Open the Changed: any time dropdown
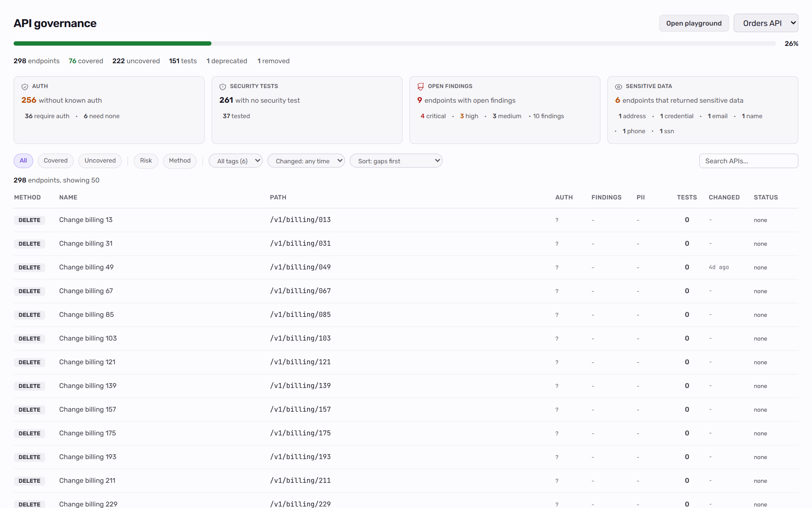 pyautogui.click(x=306, y=161)
